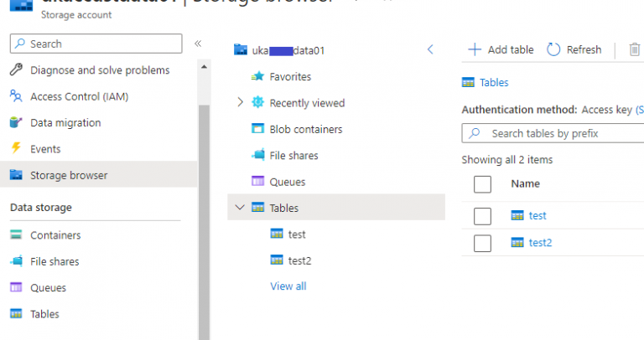Open File shares under Data storage
The height and width of the screenshot is (340, 644).
[x=55, y=261]
